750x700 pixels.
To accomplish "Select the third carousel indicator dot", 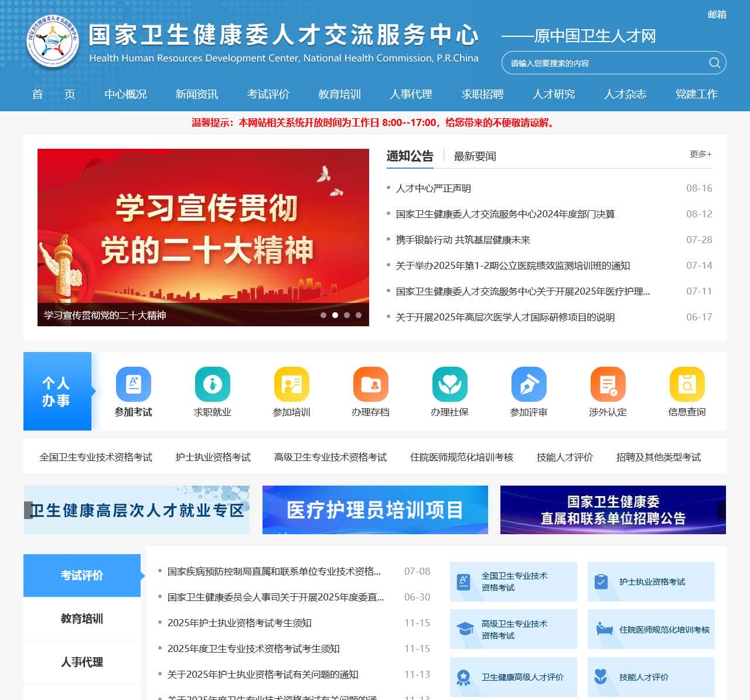I will coord(348,315).
